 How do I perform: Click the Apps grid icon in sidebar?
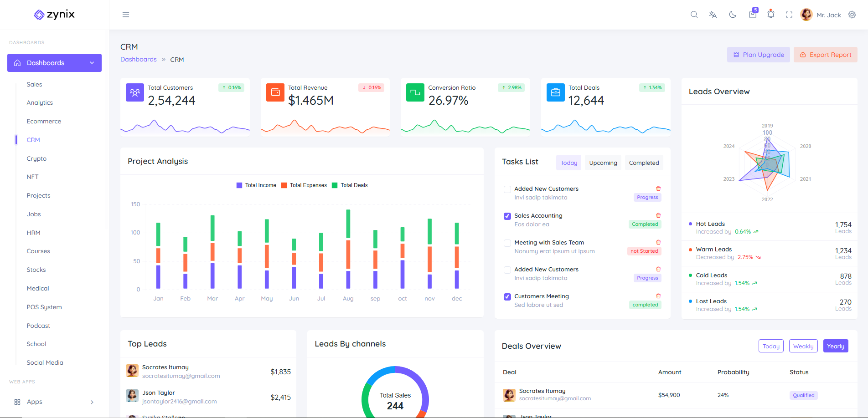point(17,402)
